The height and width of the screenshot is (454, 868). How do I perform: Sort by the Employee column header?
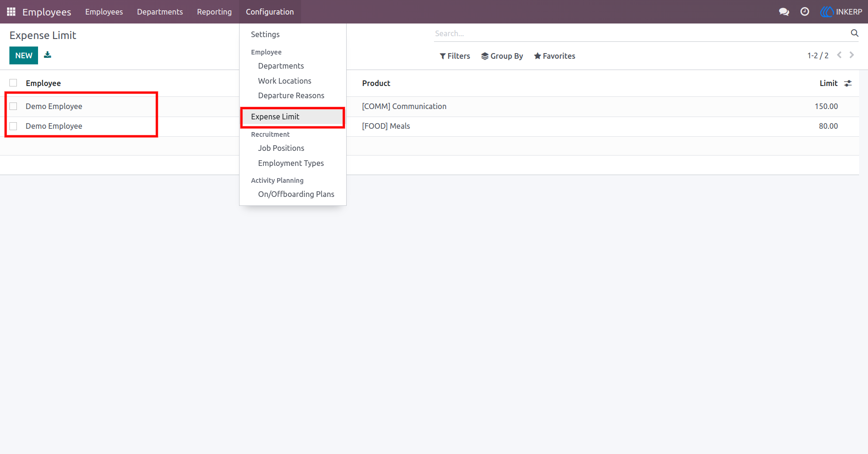pyautogui.click(x=43, y=83)
